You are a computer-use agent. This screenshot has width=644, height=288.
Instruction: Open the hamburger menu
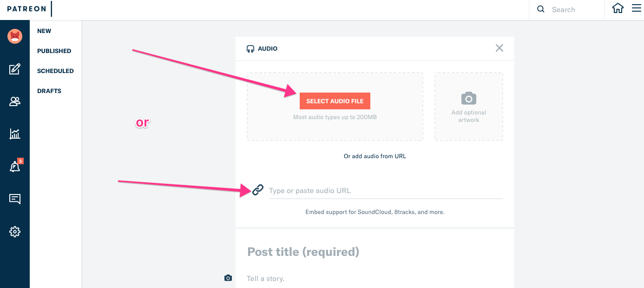[x=636, y=9]
